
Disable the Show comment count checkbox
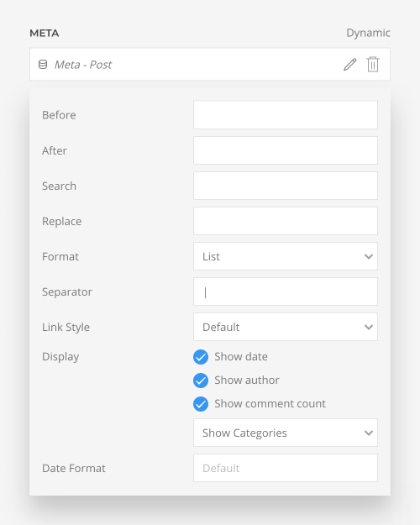point(201,404)
